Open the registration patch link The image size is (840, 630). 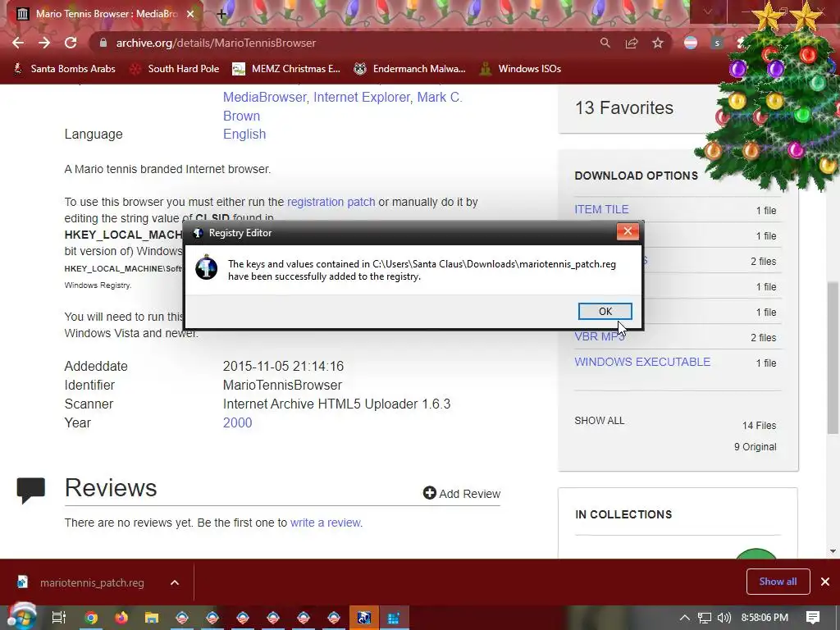331,202
